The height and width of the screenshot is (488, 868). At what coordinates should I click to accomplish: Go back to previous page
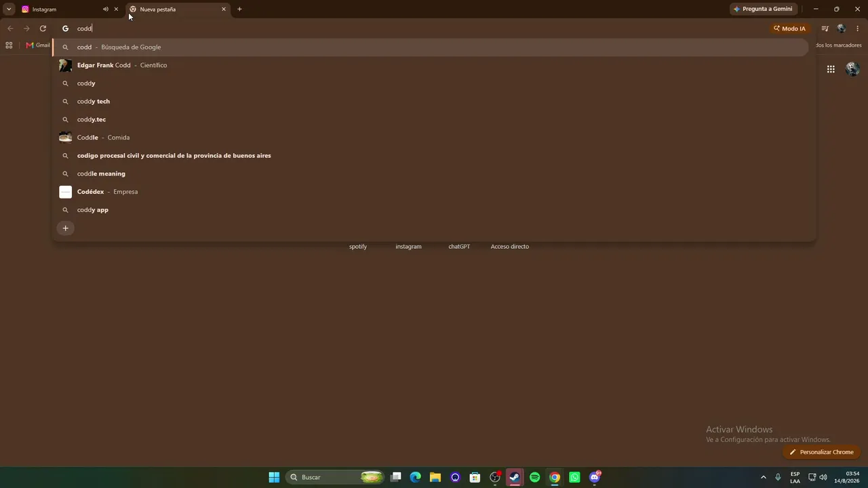(x=10, y=28)
